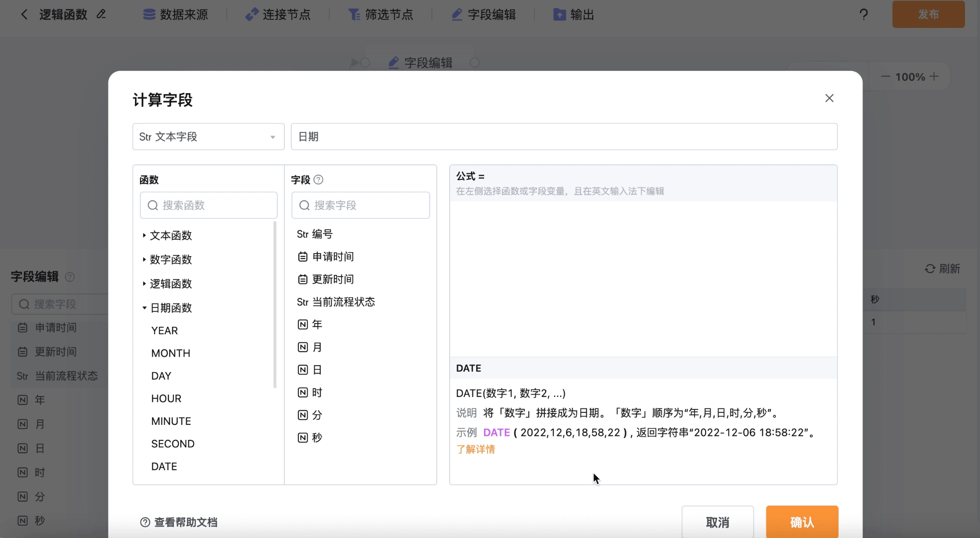
Task: Click the function list scrollbar
Action: tap(275, 305)
